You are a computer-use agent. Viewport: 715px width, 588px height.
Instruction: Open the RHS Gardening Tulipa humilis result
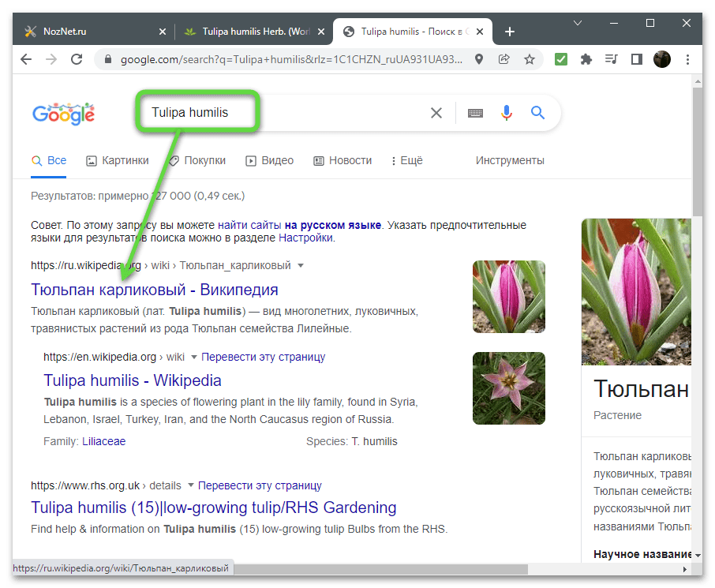(x=213, y=507)
